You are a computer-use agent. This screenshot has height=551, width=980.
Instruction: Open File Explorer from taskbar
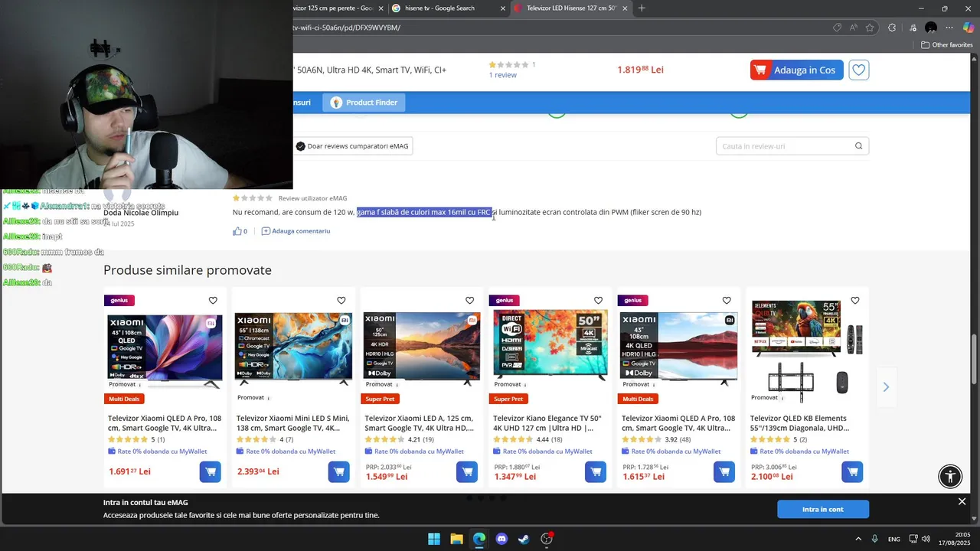coord(456,539)
